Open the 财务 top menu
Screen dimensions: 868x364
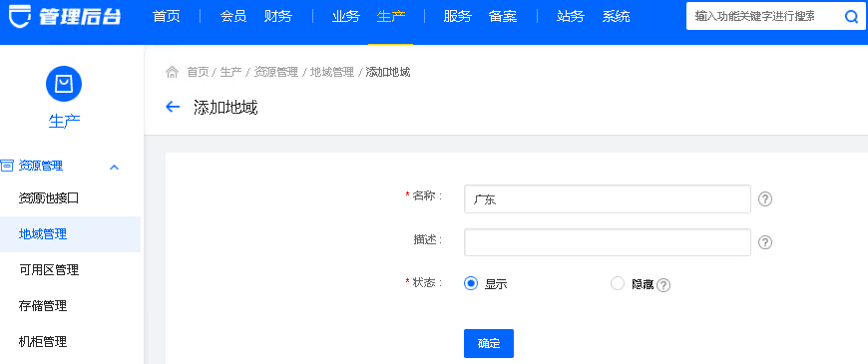coord(278,17)
